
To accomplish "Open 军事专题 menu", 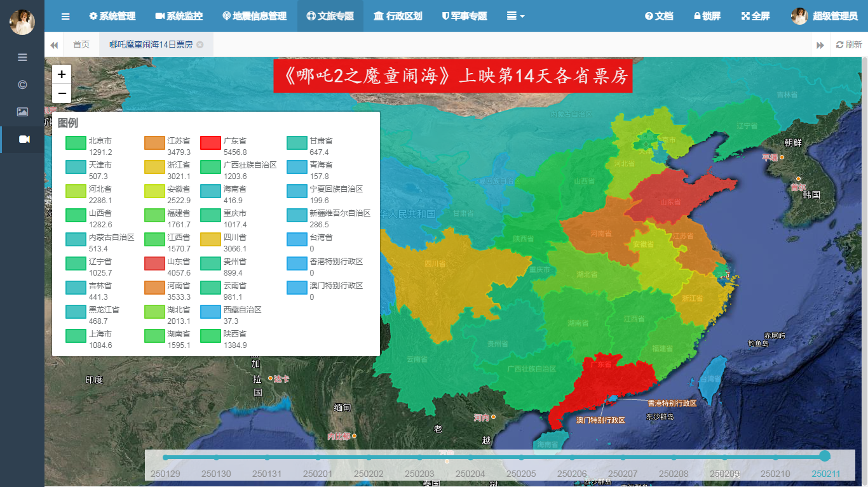I will tap(465, 16).
